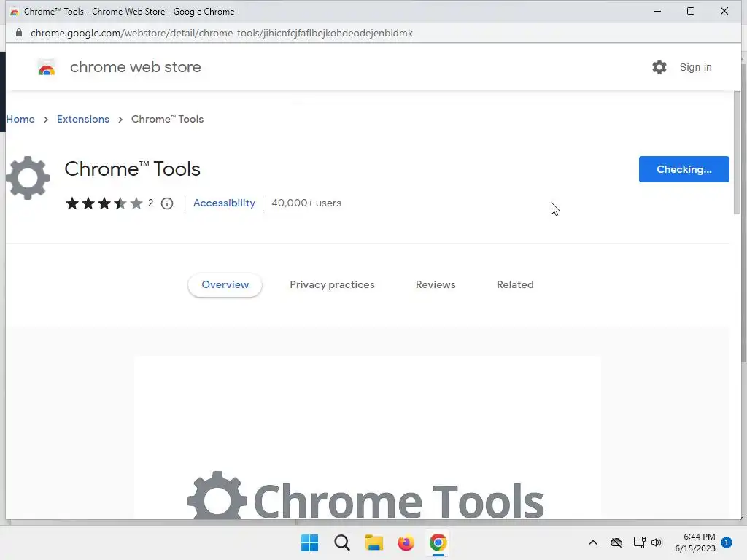Open the Reviews tab
The image size is (747, 560).
click(x=436, y=285)
